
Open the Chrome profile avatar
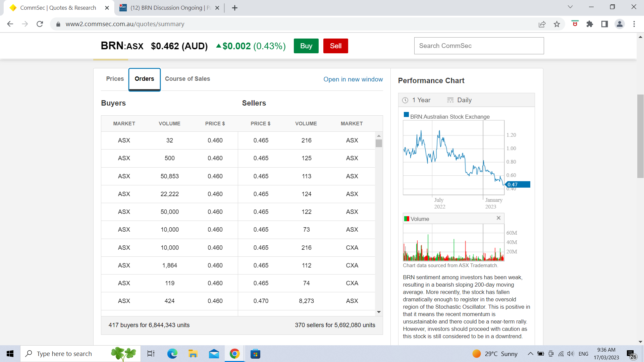[620, 24]
